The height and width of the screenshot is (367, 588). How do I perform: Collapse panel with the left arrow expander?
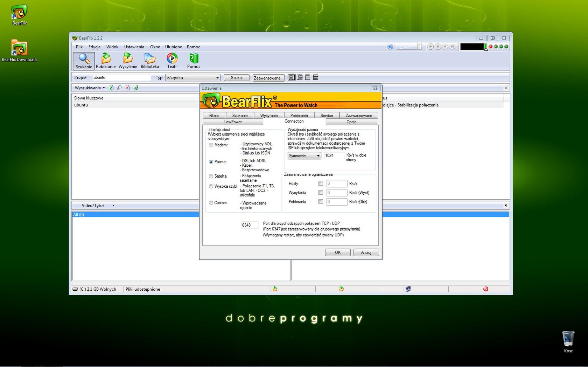505,206
